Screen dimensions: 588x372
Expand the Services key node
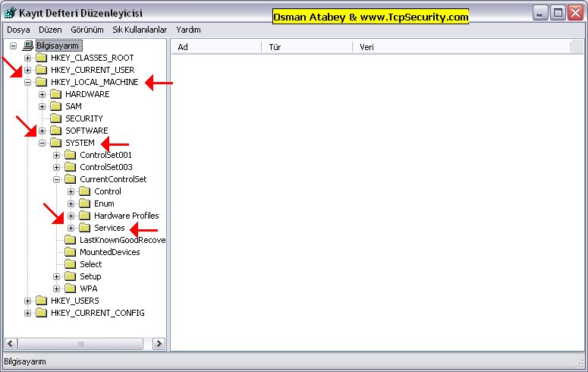point(71,228)
